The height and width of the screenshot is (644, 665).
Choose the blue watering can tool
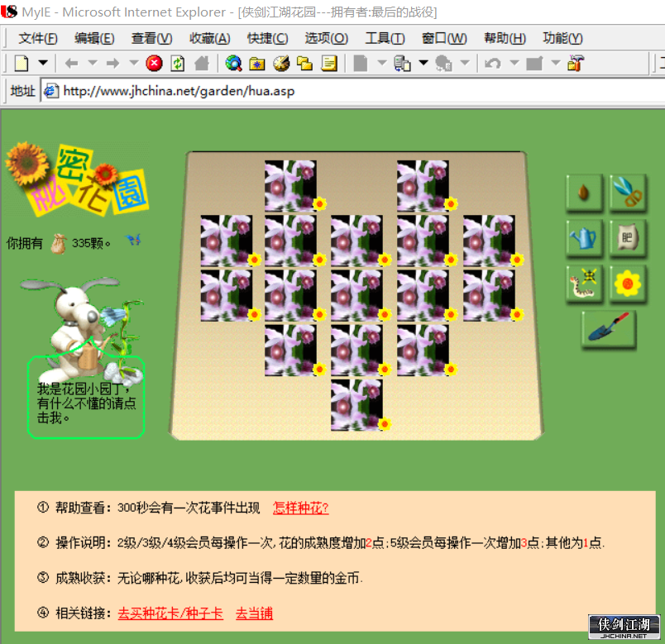[584, 238]
